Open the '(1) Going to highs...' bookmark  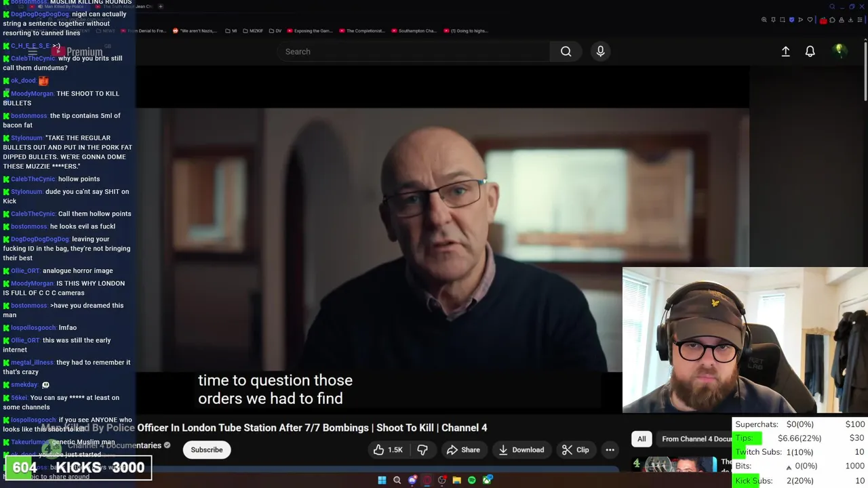click(x=467, y=30)
